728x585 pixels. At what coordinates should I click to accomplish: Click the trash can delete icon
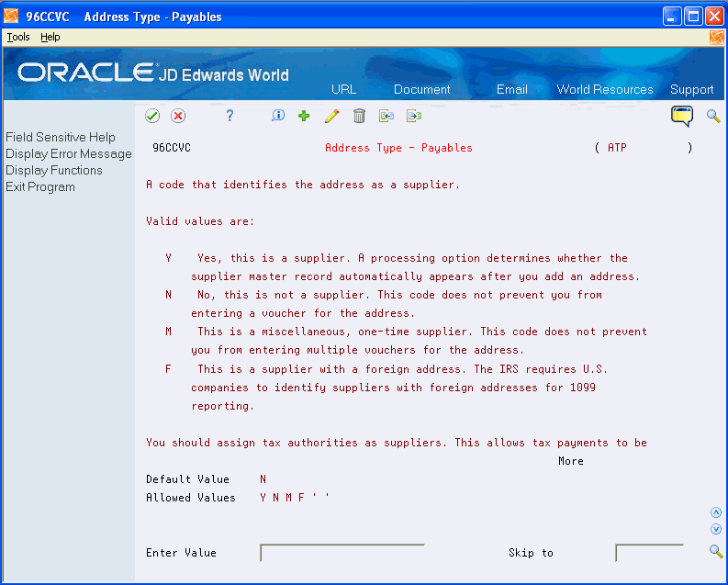click(359, 116)
